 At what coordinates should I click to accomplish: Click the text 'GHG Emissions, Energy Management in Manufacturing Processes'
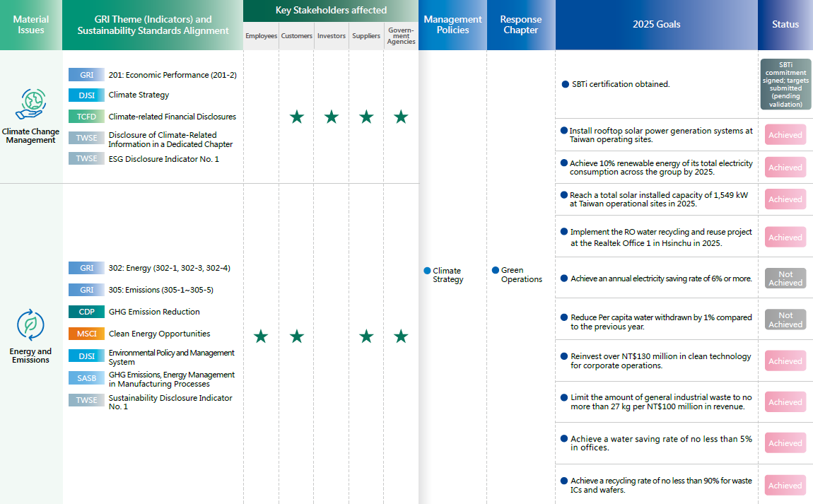tap(172, 379)
